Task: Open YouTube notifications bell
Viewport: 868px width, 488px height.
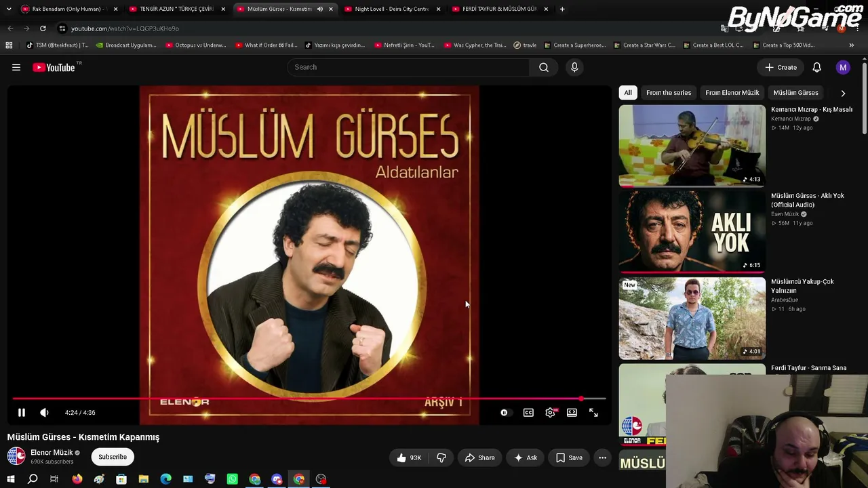Action: pos(816,67)
